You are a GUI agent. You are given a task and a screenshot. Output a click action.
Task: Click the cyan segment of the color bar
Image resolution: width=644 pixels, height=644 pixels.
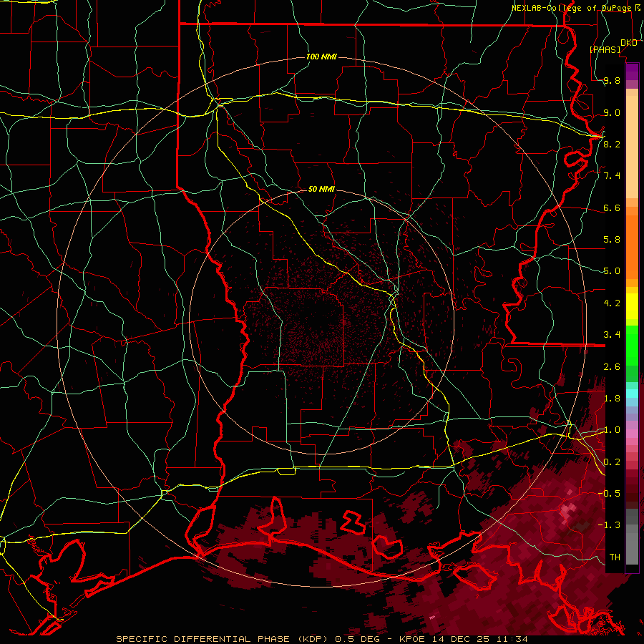coord(632,393)
